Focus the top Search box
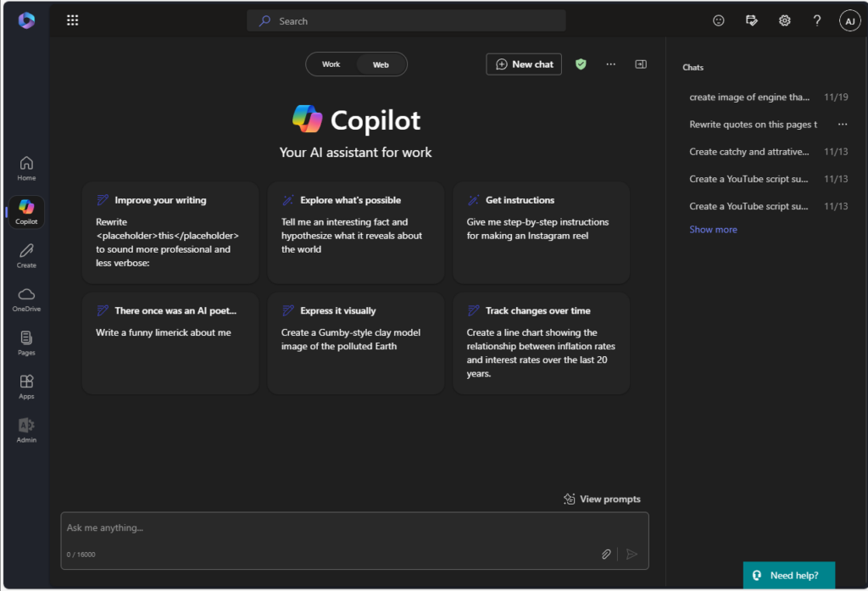The height and width of the screenshot is (591, 868). (406, 21)
